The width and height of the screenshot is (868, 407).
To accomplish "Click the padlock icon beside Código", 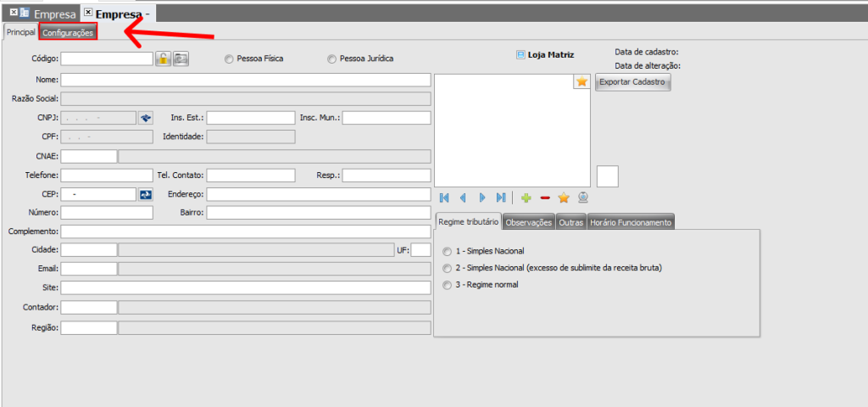I will pos(163,59).
